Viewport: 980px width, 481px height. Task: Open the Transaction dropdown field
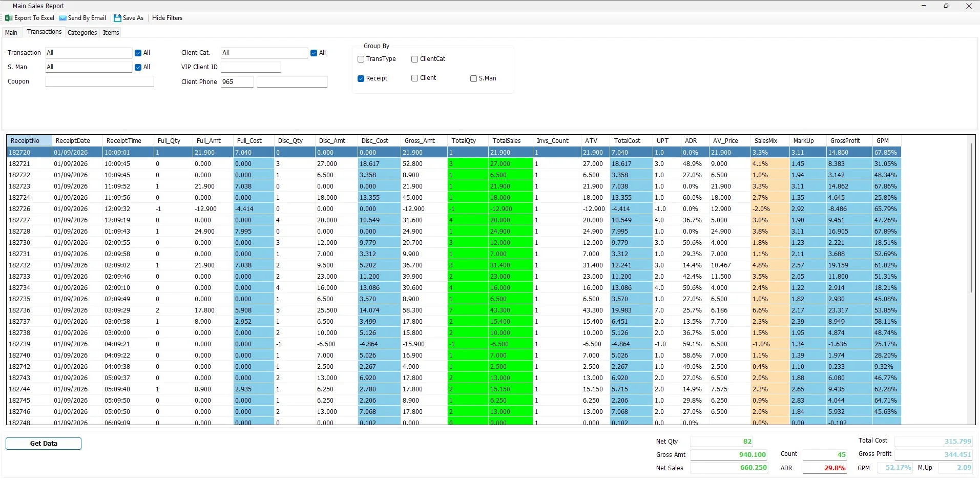pos(89,53)
